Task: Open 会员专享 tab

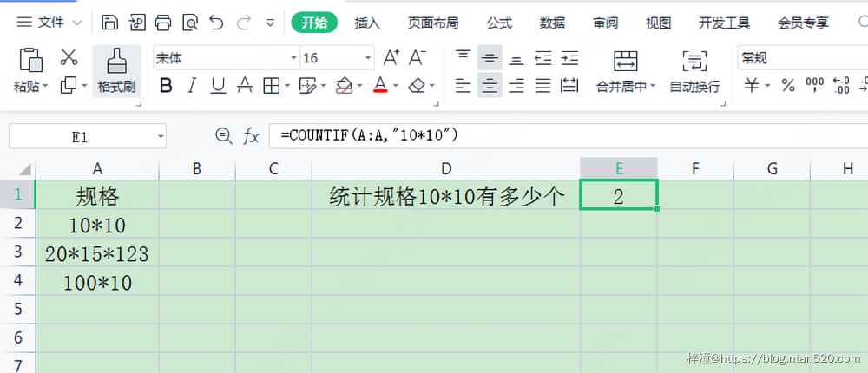Action: (x=803, y=23)
